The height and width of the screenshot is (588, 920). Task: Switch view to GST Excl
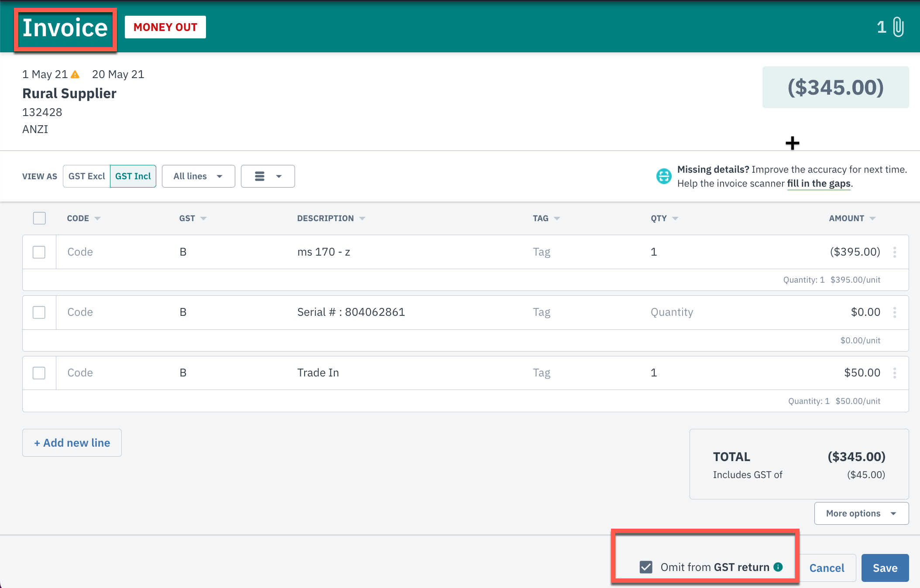(86, 176)
